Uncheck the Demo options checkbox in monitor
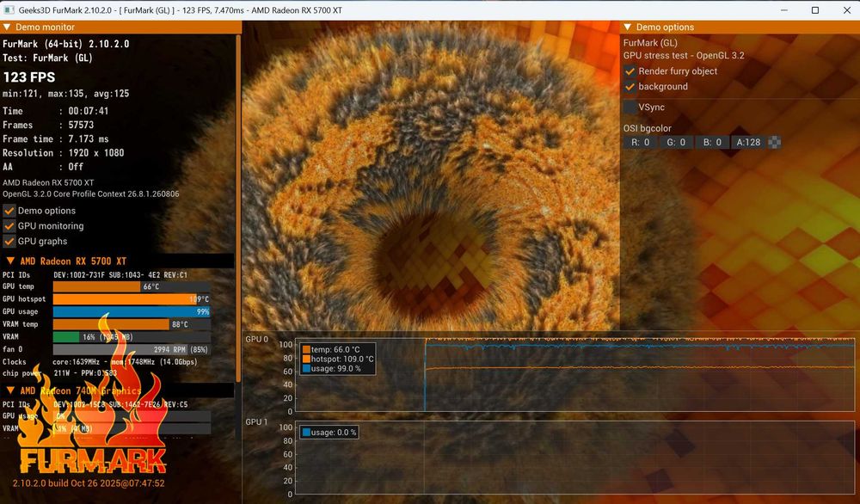860x504 pixels. click(x=9, y=211)
